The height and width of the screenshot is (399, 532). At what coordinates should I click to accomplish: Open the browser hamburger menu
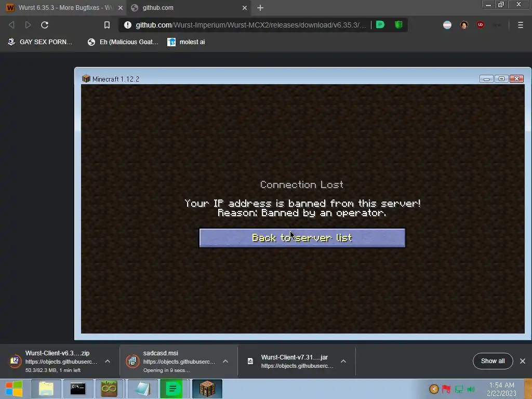pos(520,25)
